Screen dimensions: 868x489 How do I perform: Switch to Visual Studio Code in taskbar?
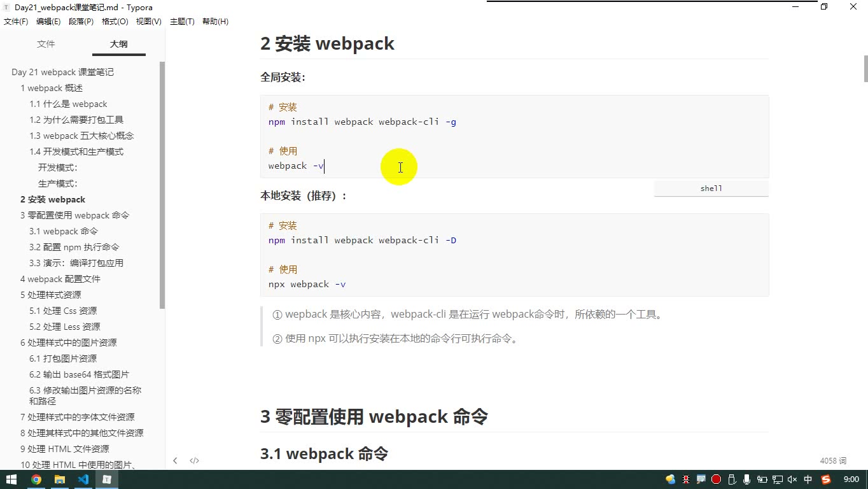tap(83, 479)
